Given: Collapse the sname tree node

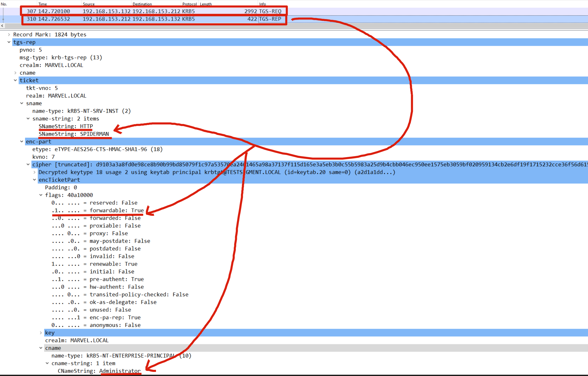Looking at the screenshot, I should [x=22, y=103].
